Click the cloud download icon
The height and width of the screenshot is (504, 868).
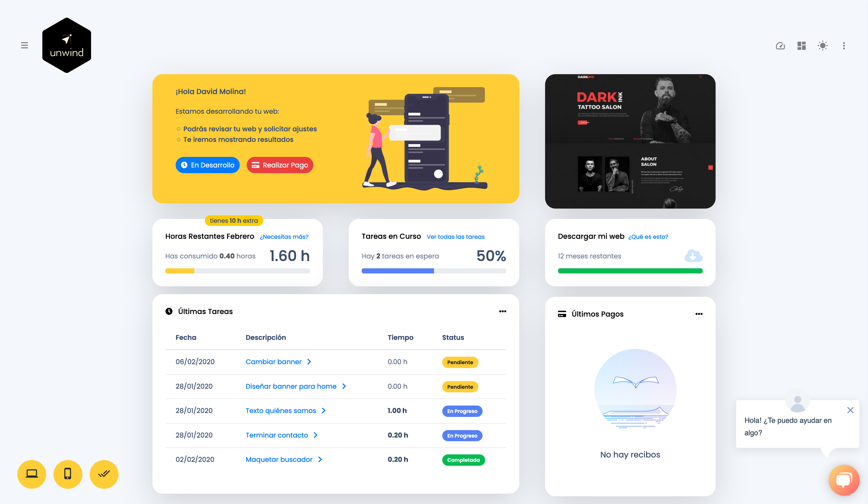[693, 256]
